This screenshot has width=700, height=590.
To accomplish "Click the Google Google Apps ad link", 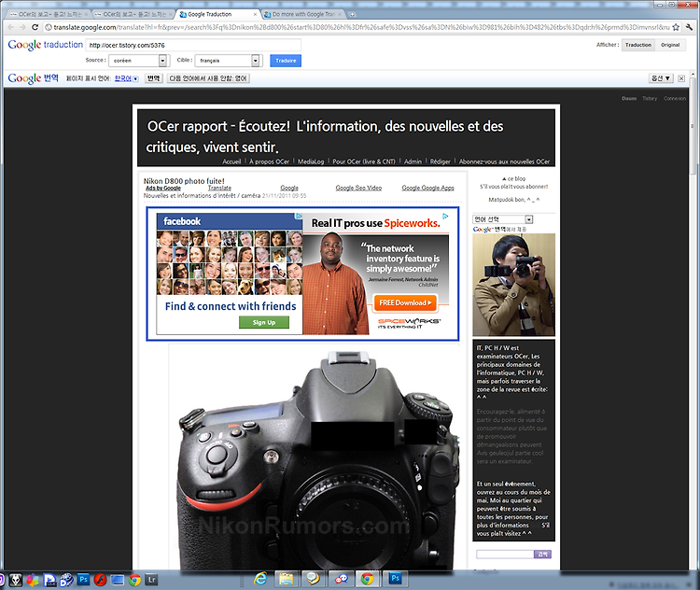I will click(x=427, y=188).
